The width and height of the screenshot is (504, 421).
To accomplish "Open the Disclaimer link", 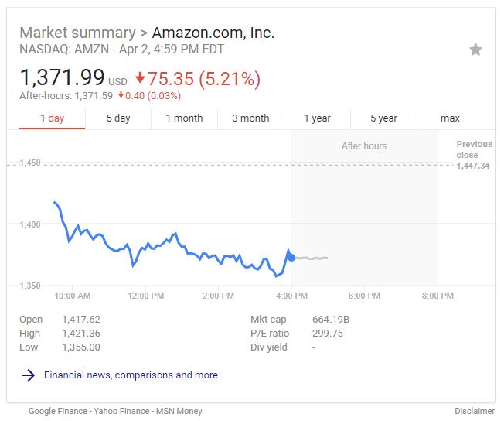I will [475, 411].
